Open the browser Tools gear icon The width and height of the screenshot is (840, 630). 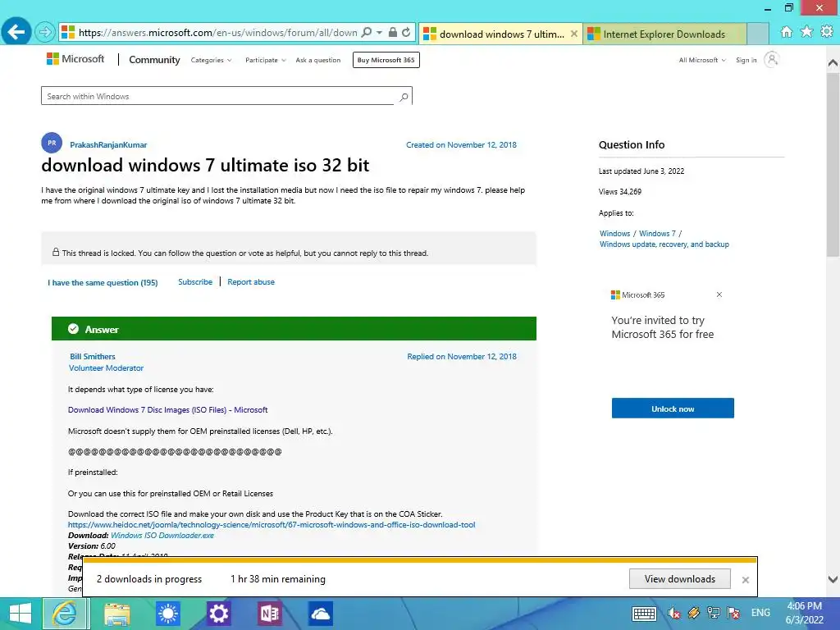click(x=827, y=32)
